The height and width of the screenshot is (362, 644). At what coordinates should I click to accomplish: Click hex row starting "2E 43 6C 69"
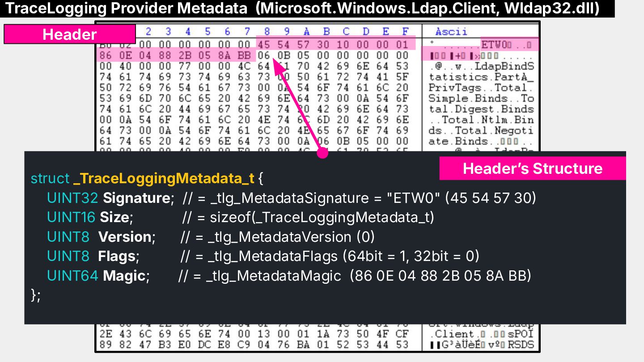coord(254,334)
